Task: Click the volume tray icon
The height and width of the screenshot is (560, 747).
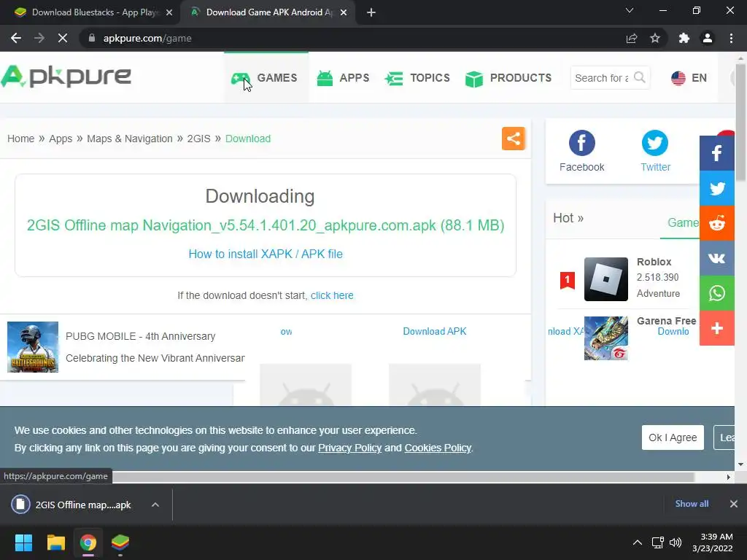Action: click(x=675, y=542)
